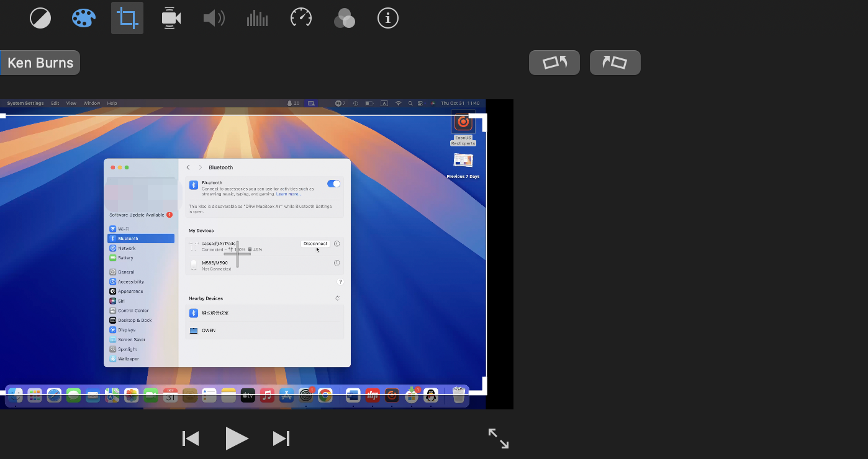Click the Learn more link
This screenshot has width=868, height=459.
pyautogui.click(x=290, y=193)
